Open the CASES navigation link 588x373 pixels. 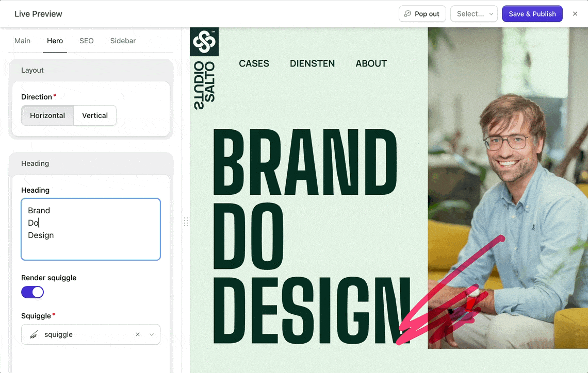click(x=254, y=63)
